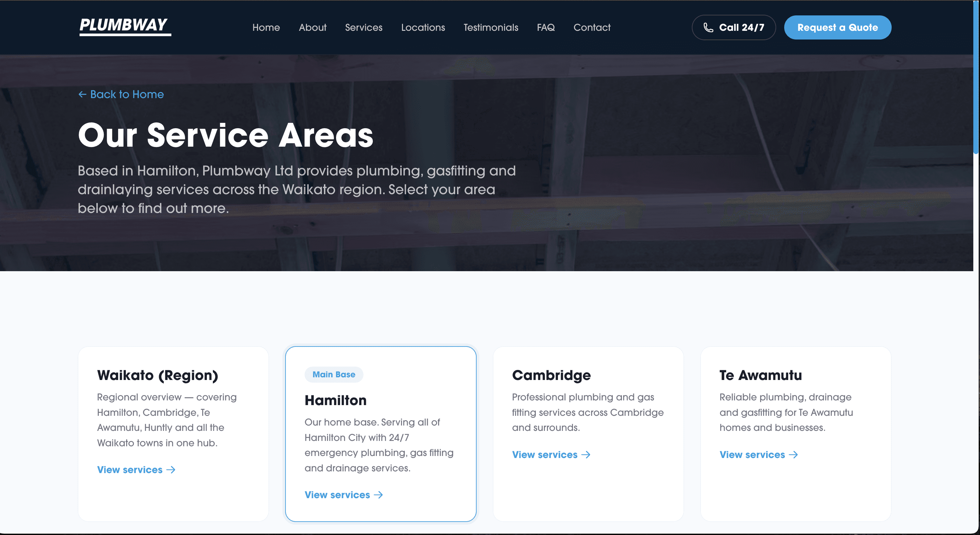Click the arrow icon in Te Awamutu View services
The image size is (980, 535).
click(793, 455)
